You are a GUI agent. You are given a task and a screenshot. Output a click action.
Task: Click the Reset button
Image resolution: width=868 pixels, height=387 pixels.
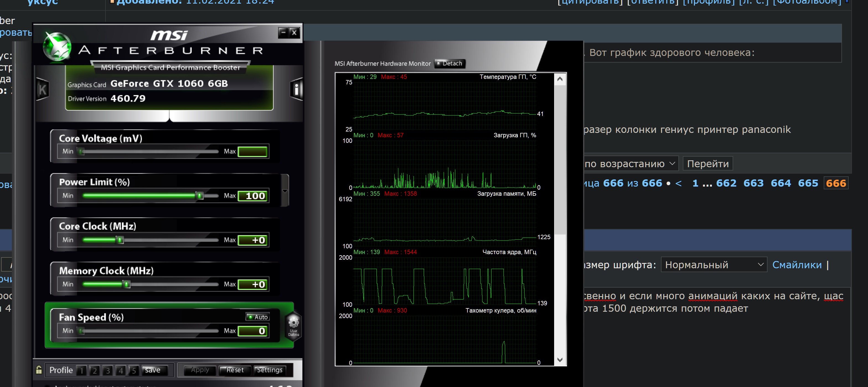click(x=234, y=370)
